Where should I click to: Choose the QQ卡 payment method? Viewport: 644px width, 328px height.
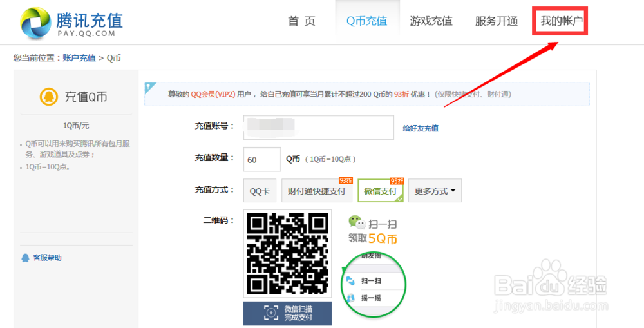click(260, 191)
